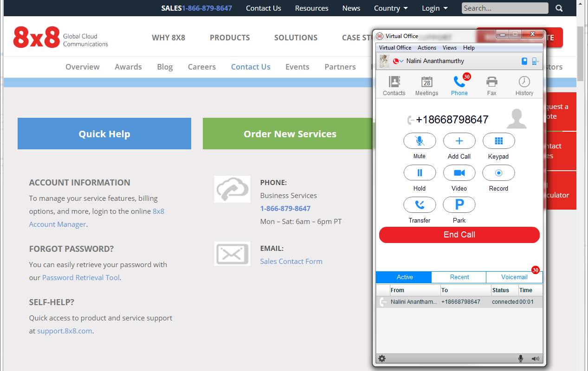Image resolution: width=588 pixels, height=371 pixels.
Task: Open the support.8x8.com link
Action: (x=65, y=331)
